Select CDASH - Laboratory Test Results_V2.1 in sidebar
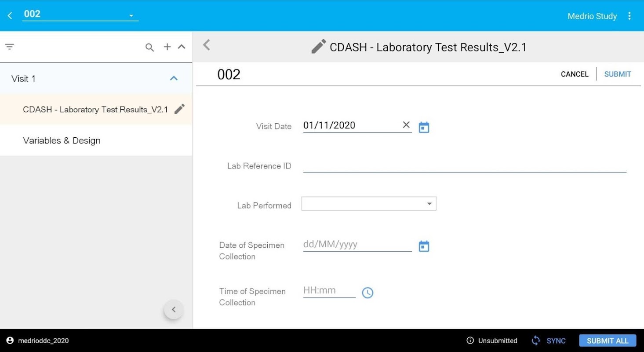Viewport: 644px width, 352px height. pyautogui.click(x=95, y=110)
